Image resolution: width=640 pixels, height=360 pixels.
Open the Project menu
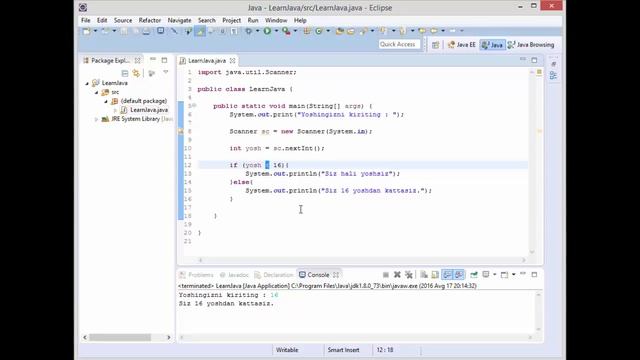[x=231, y=20]
